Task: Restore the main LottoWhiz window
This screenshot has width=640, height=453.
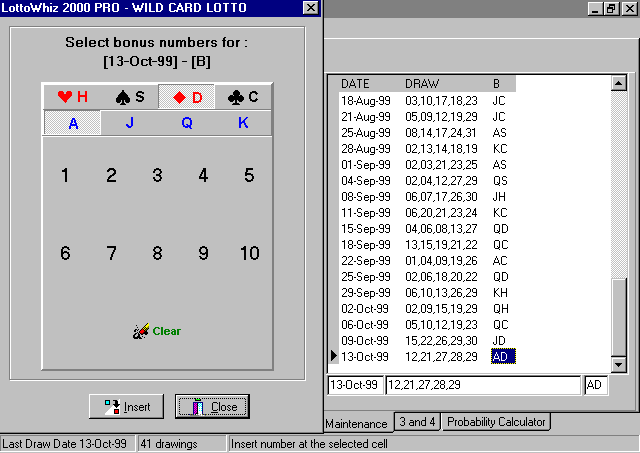Action: coord(611,9)
